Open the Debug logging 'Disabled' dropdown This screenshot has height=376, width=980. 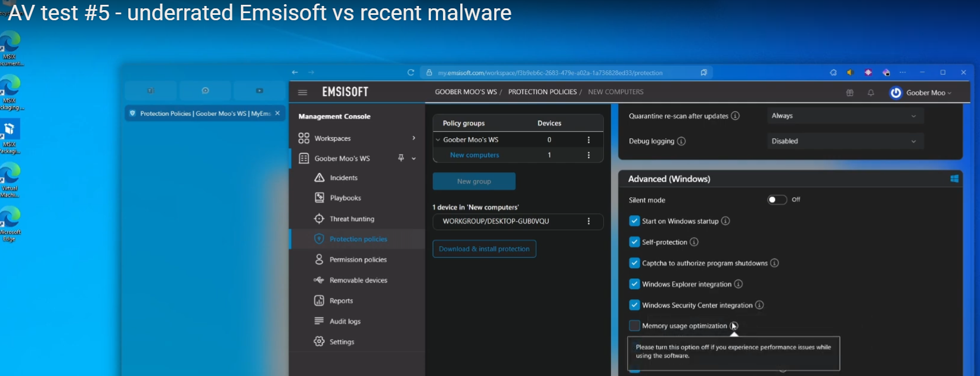click(x=845, y=141)
